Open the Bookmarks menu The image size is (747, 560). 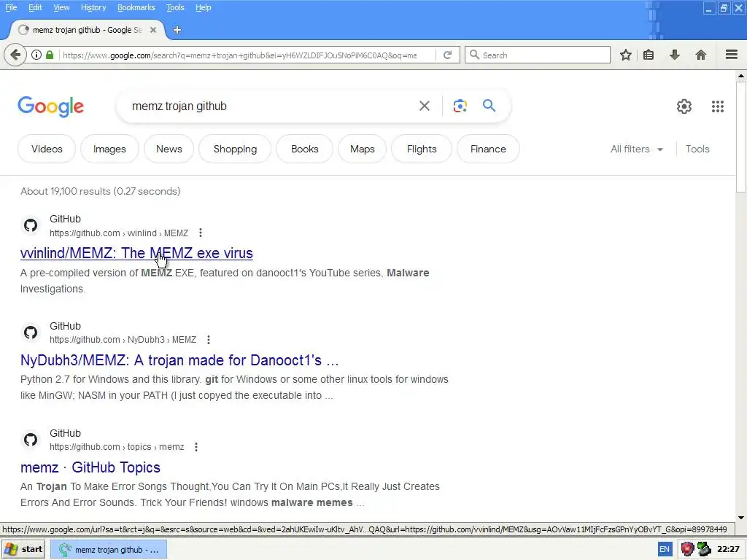136,7
